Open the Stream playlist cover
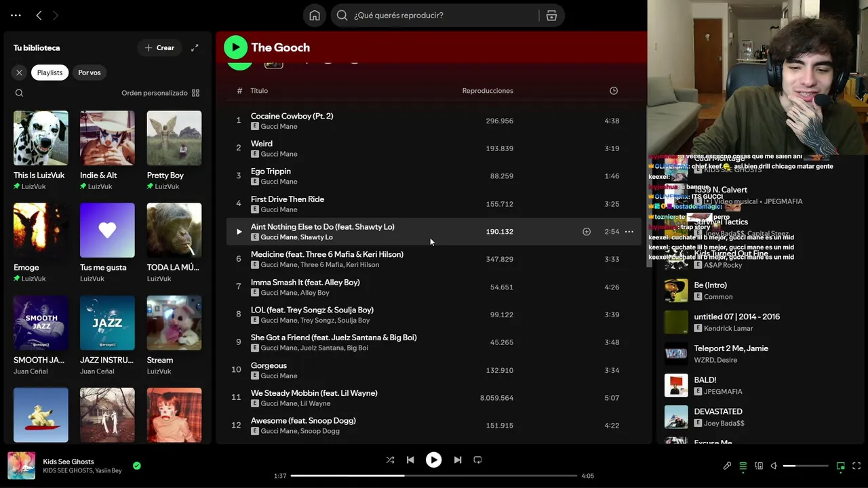The width and height of the screenshot is (868, 488). (x=174, y=323)
